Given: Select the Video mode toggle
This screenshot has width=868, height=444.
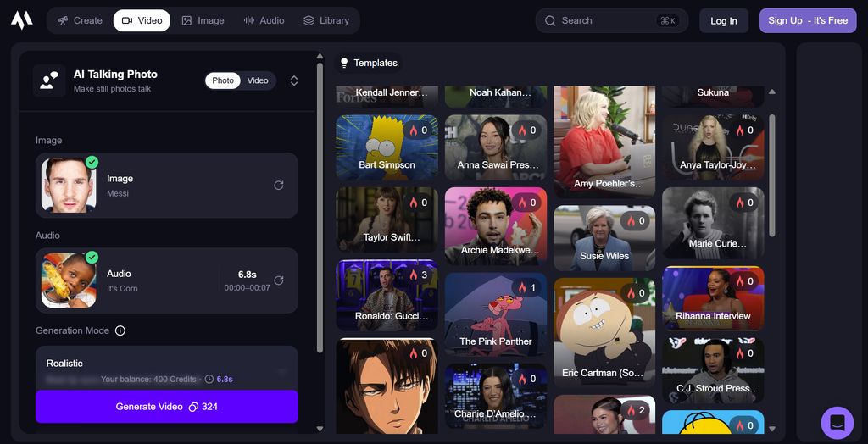Looking at the screenshot, I should click(258, 80).
